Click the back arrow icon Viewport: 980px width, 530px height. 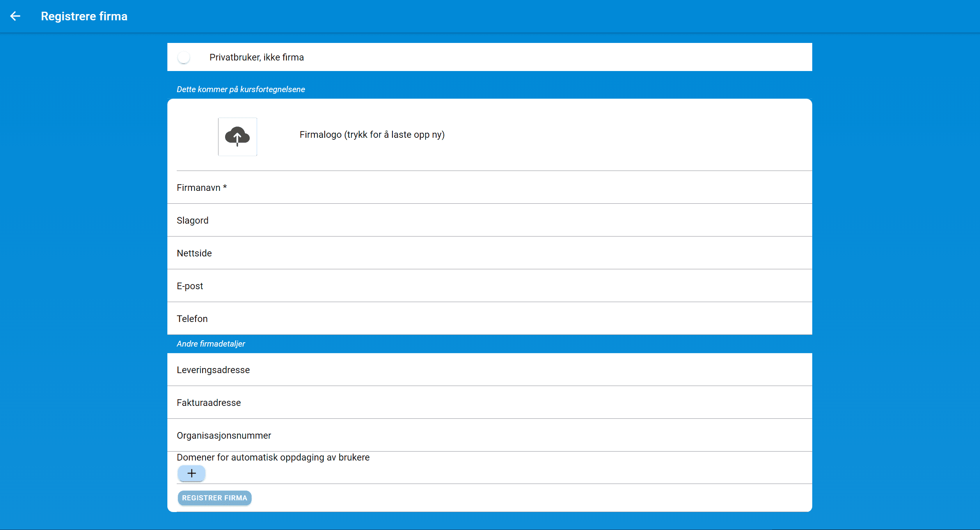(15, 16)
